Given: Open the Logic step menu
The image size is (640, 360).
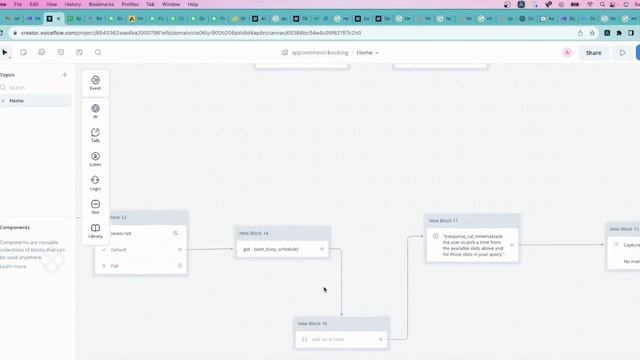Looking at the screenshot, I should point(95,183).
